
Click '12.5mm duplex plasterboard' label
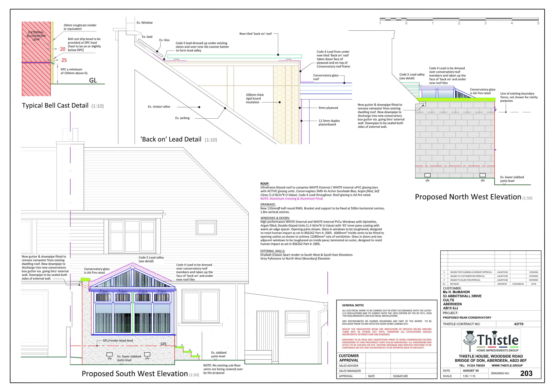(329, 122)
